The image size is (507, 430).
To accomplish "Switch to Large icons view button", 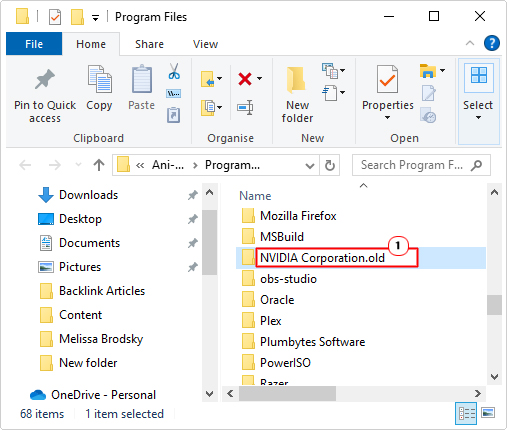I will (x=488, y=413).
